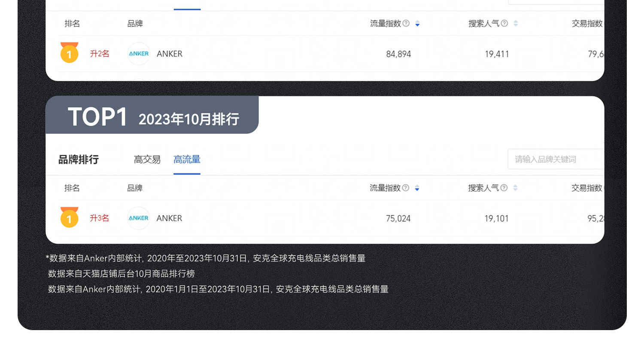The width and height of the screenshot is (644, 352).
Task: Click the 搜索人气 header above 19,411
Action: [484, 24]
